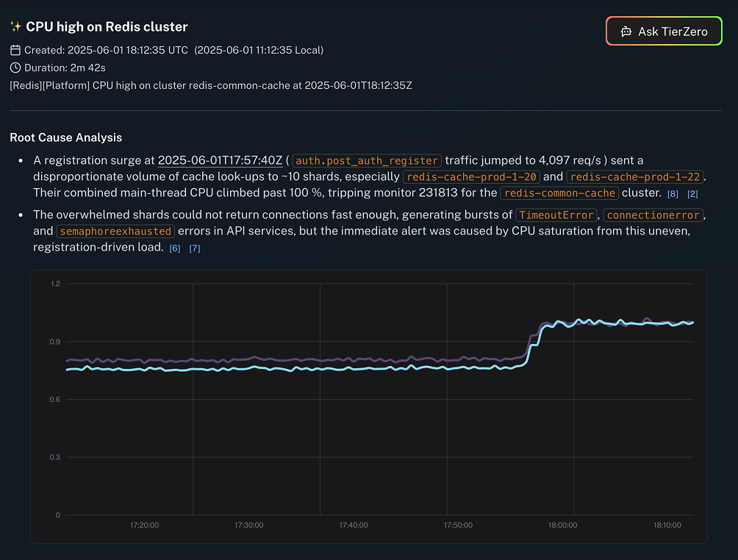Click the connectionerror chip

[653, 215]
